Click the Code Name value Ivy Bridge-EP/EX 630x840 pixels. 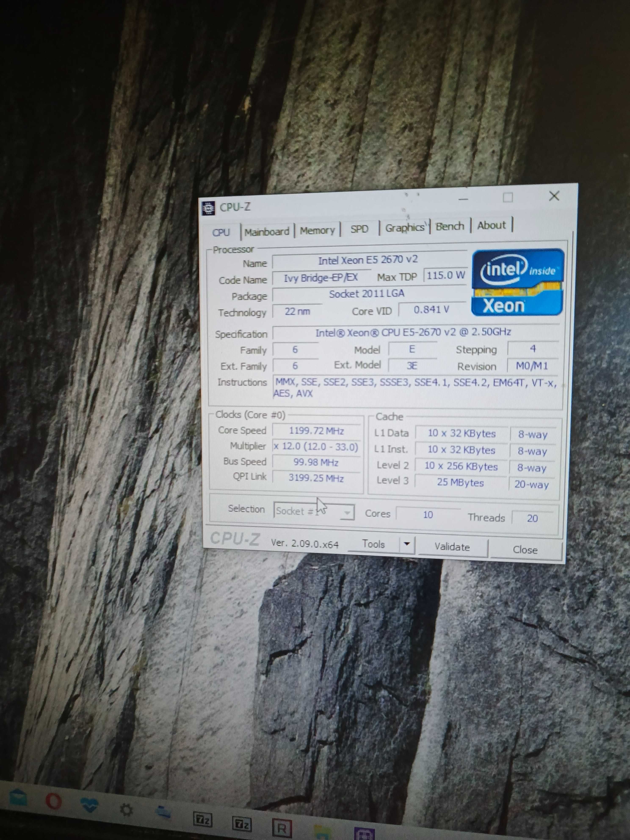tap(321, 278)
